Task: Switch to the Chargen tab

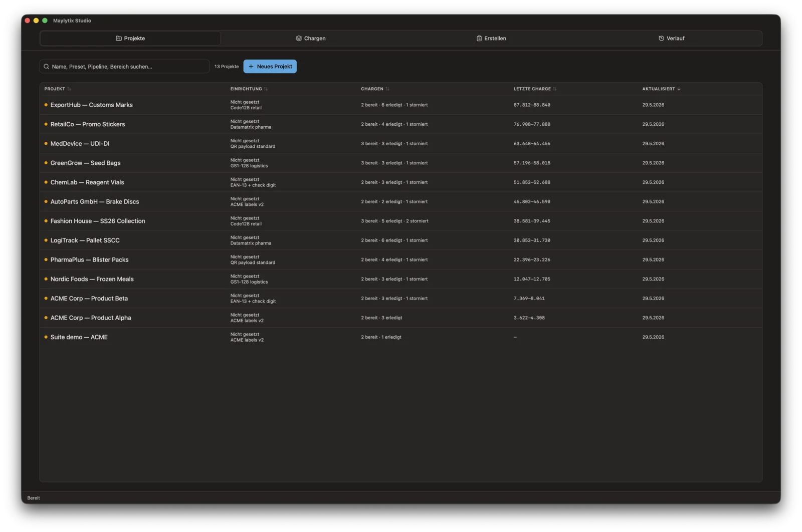Action: (x=311, y=38)
